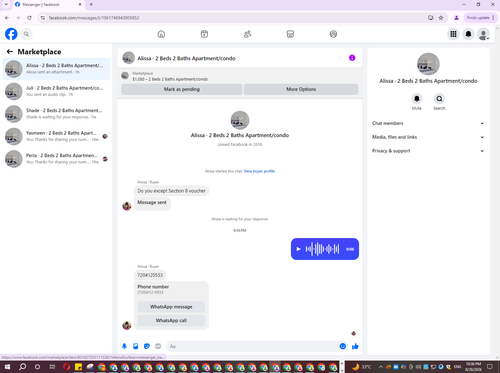Open Juli conversation in chat list

coord(56,91)
